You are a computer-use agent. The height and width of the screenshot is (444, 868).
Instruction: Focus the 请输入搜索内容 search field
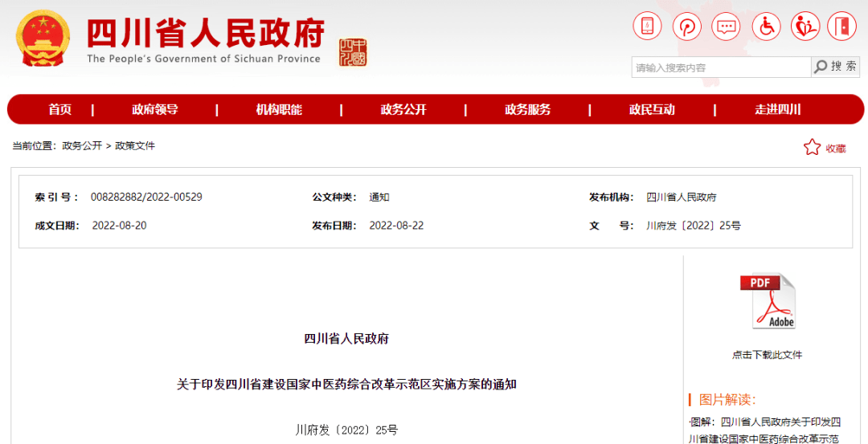[720, 67]
